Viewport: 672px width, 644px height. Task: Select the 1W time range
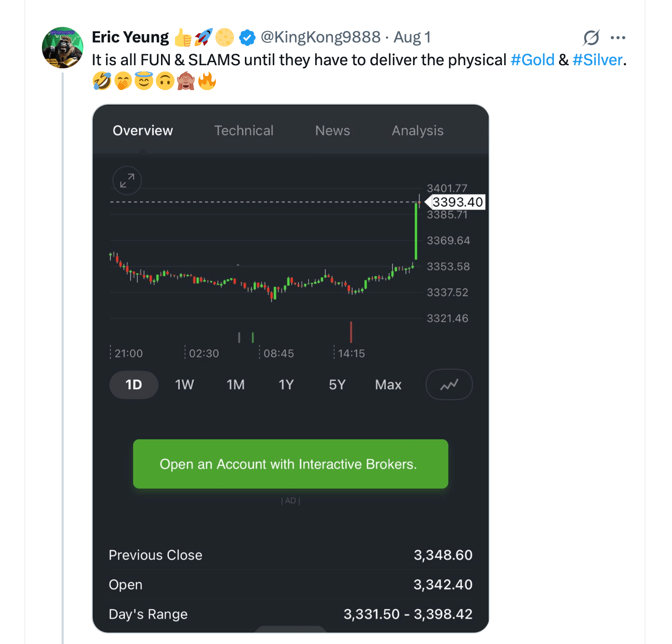pyautogui.click(x=184, y=385)
